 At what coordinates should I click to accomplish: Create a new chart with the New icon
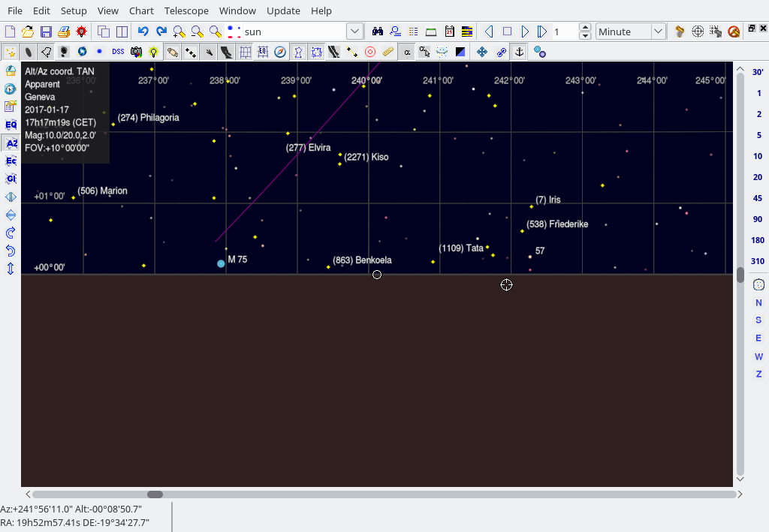click(x=10, y=32)
